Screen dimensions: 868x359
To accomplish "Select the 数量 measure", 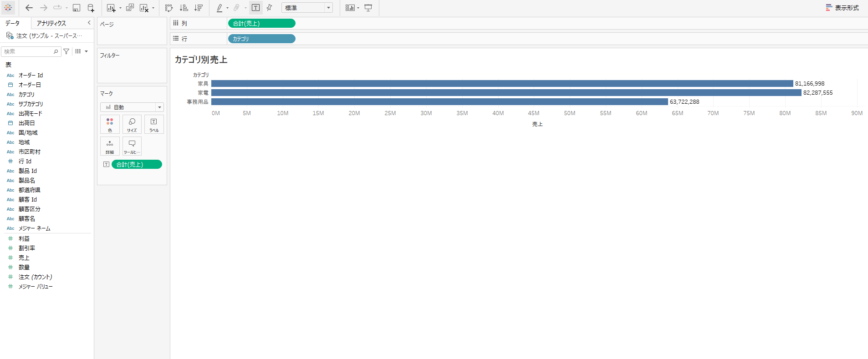I will (x=24, y=268).
